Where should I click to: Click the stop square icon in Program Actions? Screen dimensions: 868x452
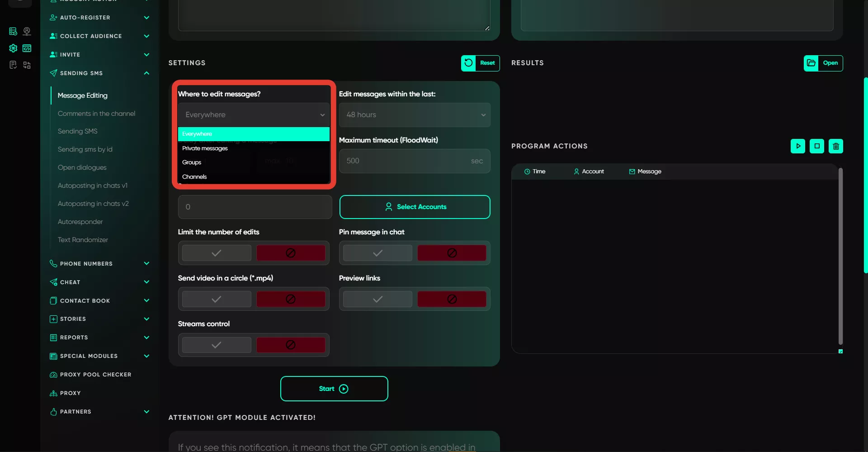817,146
